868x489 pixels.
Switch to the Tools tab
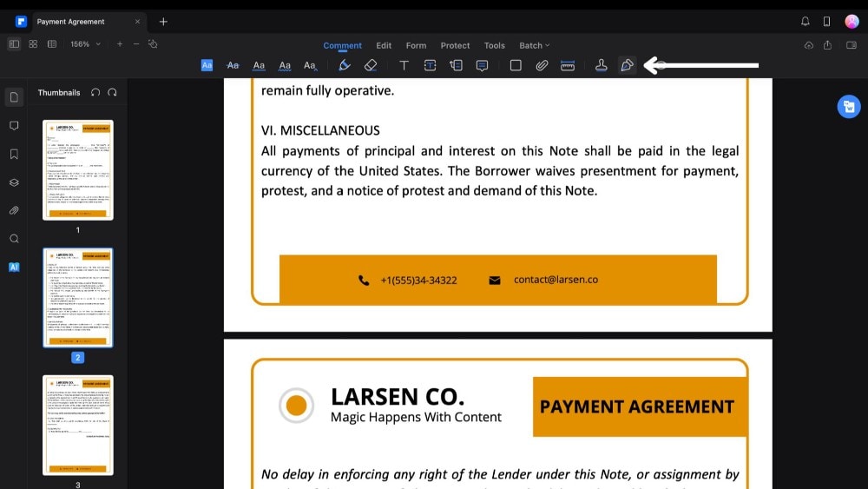pyautogui.click(x=495, y=45)
